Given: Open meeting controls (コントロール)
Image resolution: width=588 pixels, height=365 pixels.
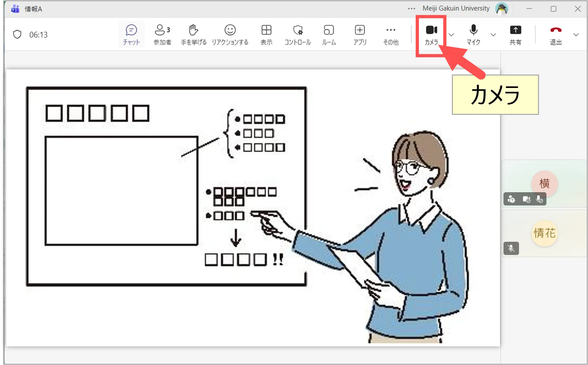Looking at the screenshot, I should 298,35.
